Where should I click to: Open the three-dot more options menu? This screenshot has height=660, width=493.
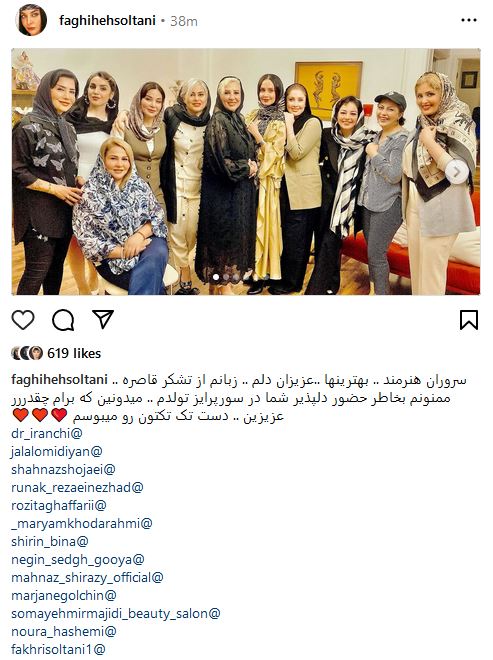click(469, 20)
